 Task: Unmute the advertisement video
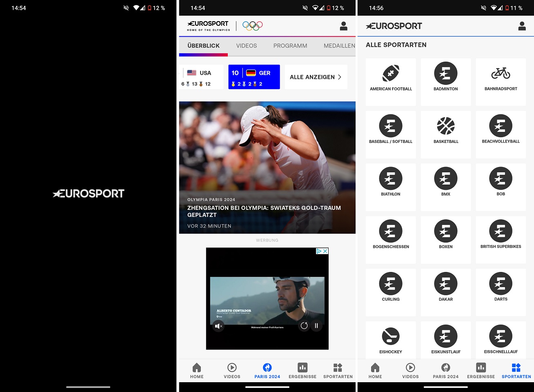tap(218, 326)
